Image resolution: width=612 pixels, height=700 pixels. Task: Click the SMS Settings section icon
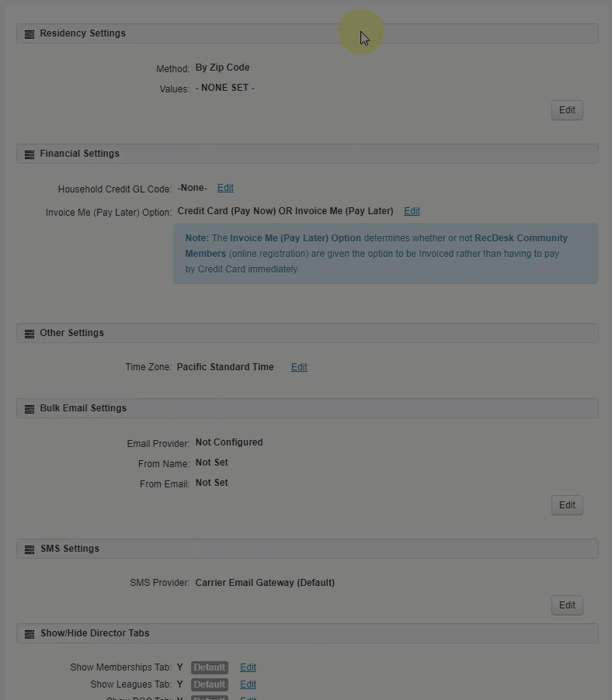[x=30, y=549]
